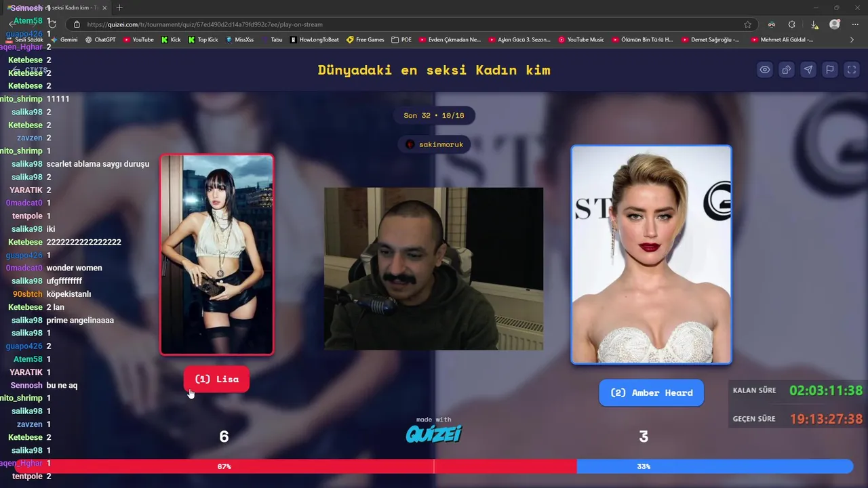The width and height of the screenshot is (868, 488).
Task: Open the browser profile avatar
Action: 835,24
